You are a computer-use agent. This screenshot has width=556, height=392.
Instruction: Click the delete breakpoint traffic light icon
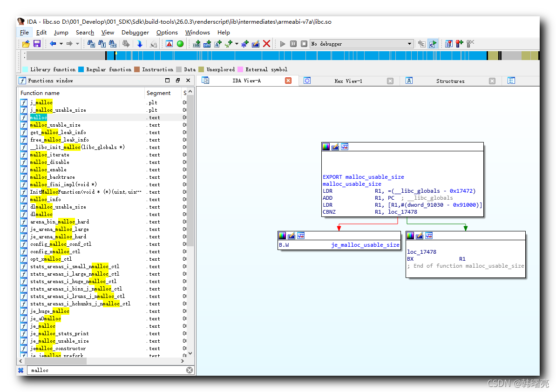click(x=470, y=44)
